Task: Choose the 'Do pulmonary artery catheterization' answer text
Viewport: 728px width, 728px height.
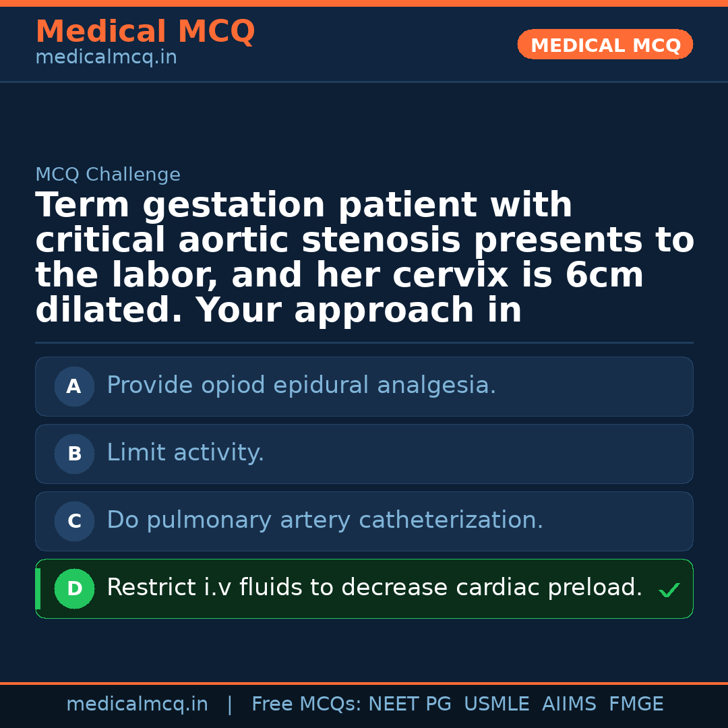Action: tap(325, 520)
